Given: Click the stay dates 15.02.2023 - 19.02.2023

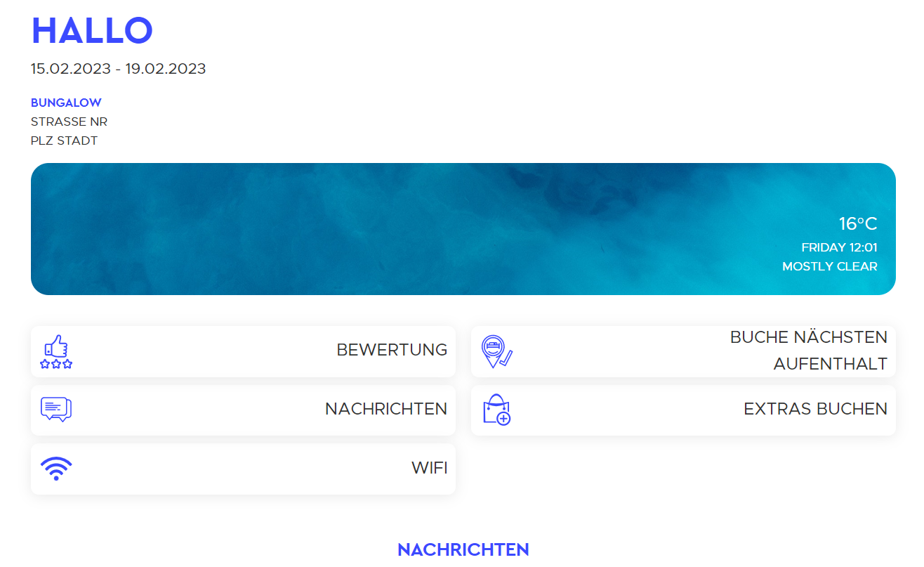Looking at the screenshot, I should coord(118,69).
